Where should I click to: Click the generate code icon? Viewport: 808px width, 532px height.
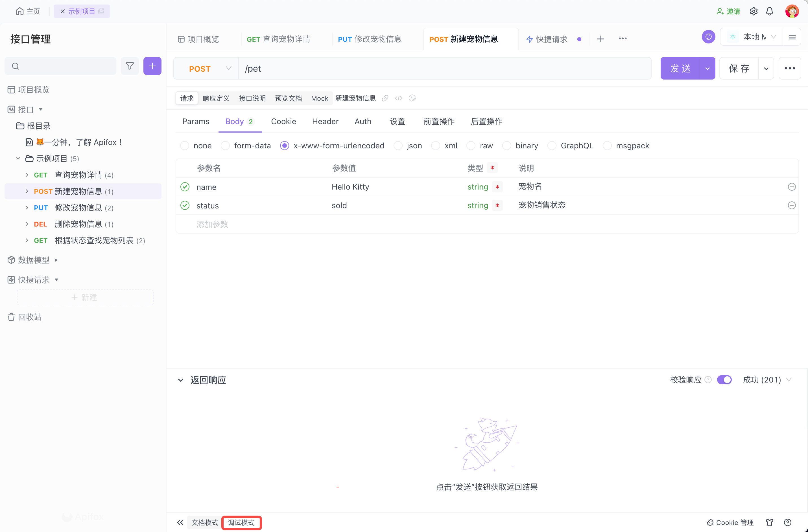[399, 98]
